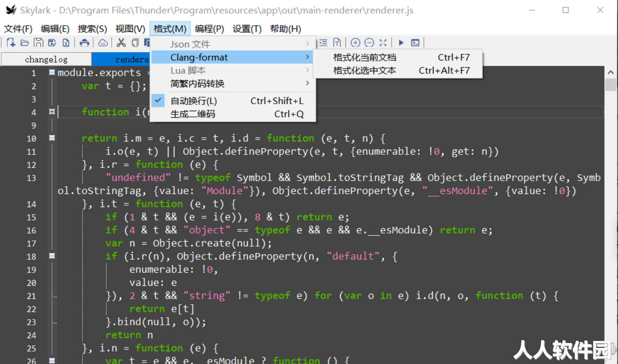Open the 搜索(S) menu
618x364 pixels.
(x=92, y=29)
